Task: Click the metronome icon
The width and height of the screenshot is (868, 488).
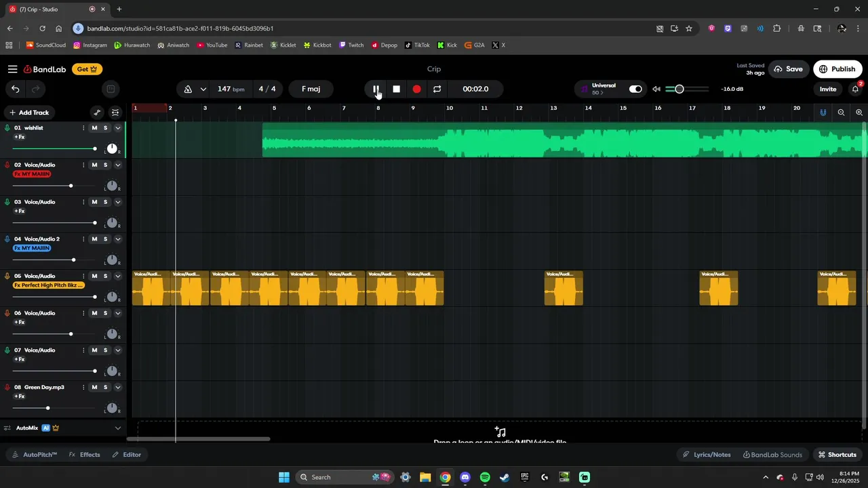Action: pyautogui.click(x=188, y=89)
